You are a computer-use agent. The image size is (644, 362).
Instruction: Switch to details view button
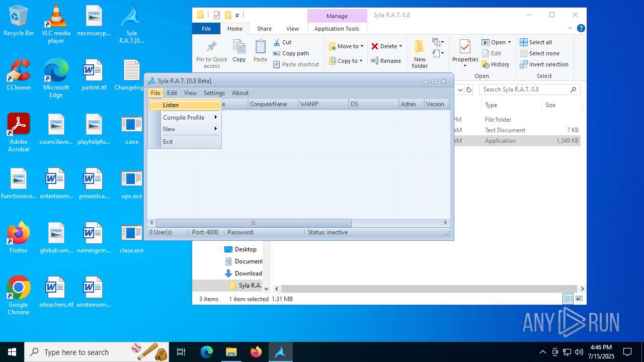click(x=568, y=299)
